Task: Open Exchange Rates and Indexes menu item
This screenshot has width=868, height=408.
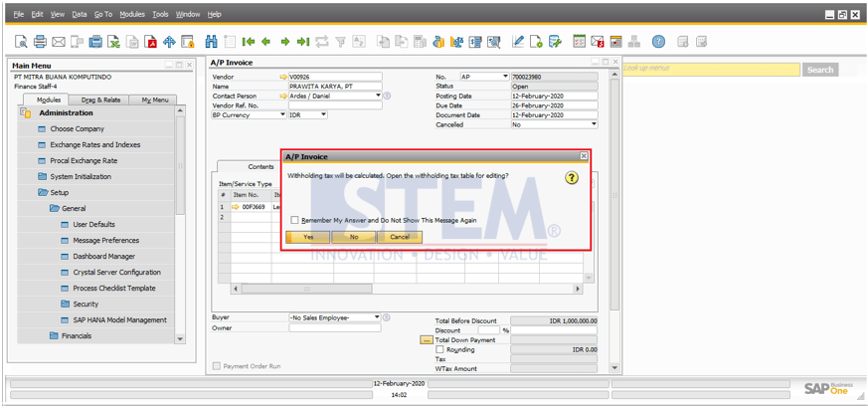Action: pyautogui.click(x=95, y=144)
